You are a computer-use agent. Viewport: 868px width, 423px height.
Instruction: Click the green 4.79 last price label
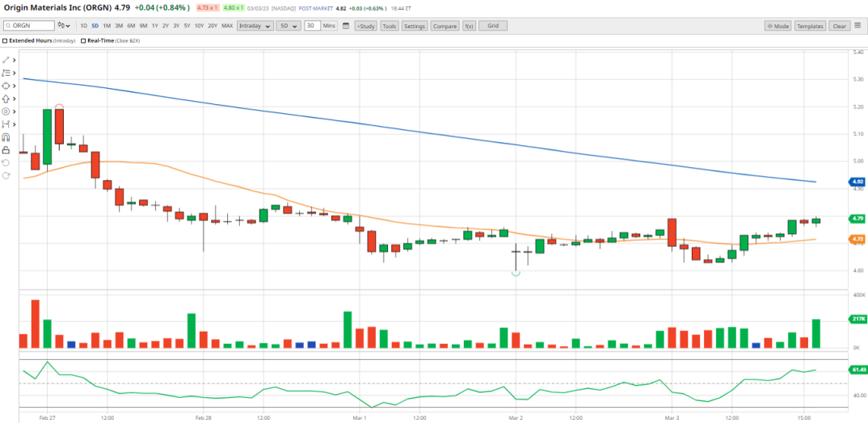coord(857,219)
